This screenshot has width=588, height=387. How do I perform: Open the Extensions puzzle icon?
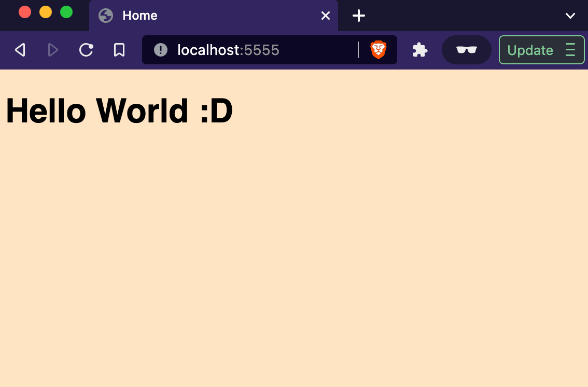coord(419,50)
